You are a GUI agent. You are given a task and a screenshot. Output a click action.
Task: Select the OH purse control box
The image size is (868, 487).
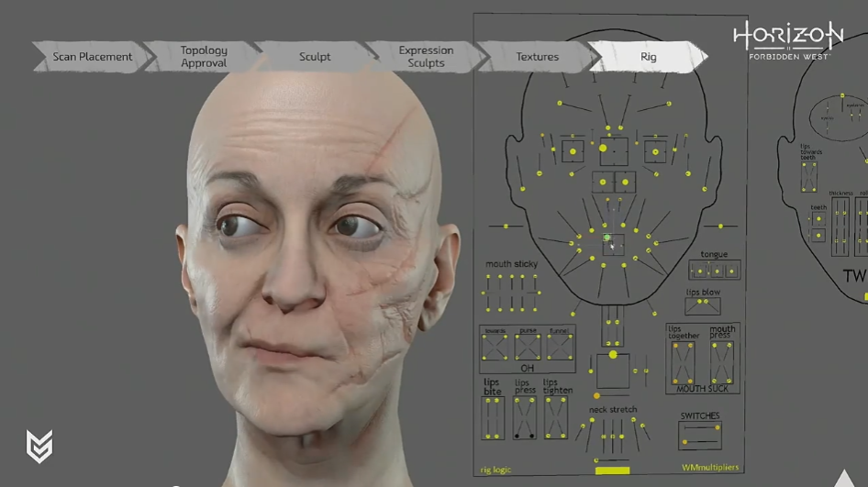[x=528, y=348]
